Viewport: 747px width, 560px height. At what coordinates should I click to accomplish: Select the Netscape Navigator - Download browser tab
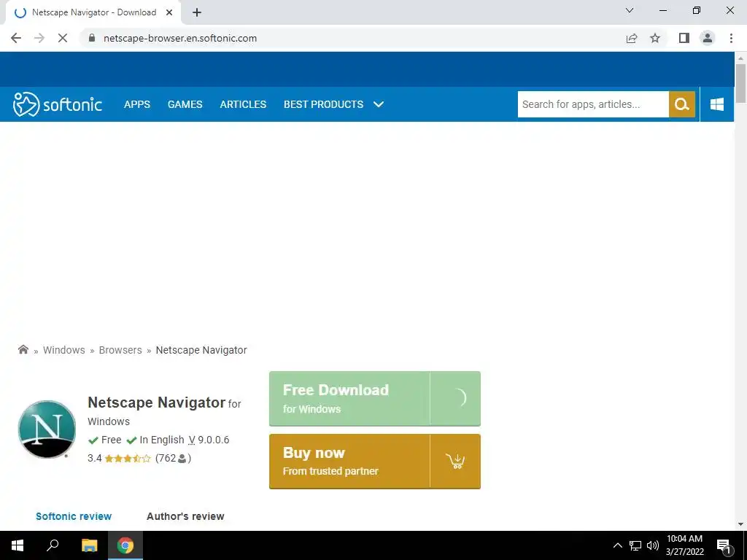click(x=93, y=12)
